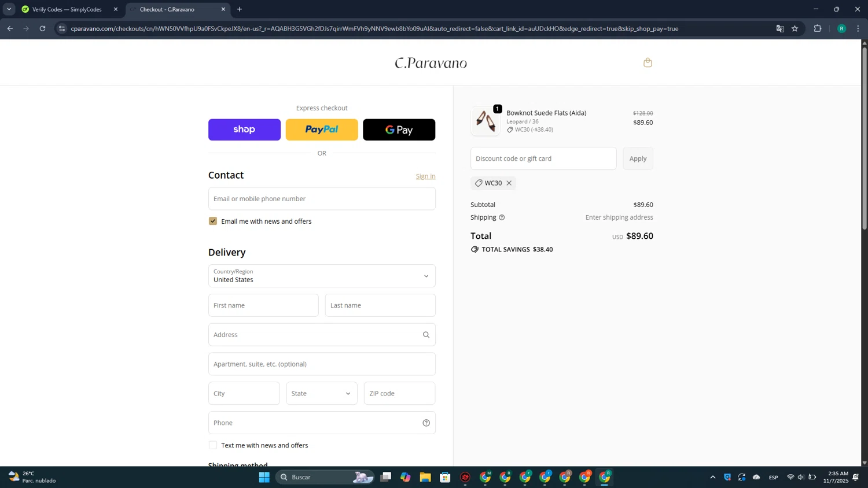Viewport: 868px width, 488px height.
Task: Open the Chrome three-dot menu
Action: point(858,28)
